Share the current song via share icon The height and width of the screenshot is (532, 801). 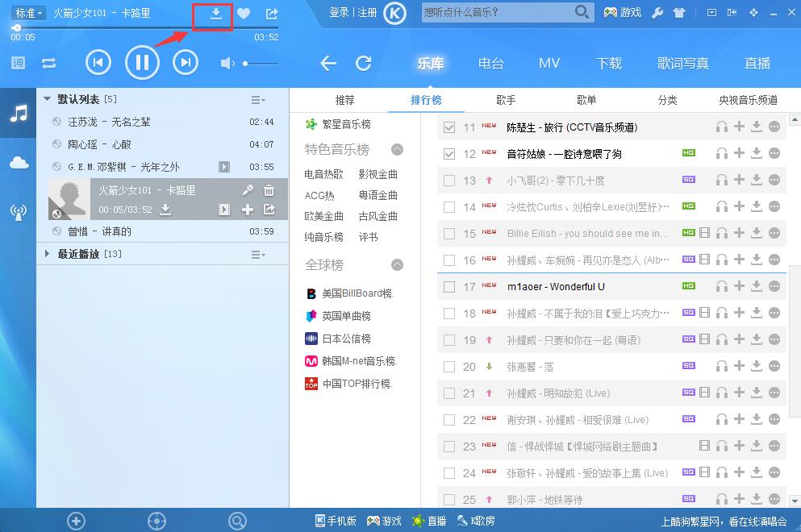coord(271,14)
